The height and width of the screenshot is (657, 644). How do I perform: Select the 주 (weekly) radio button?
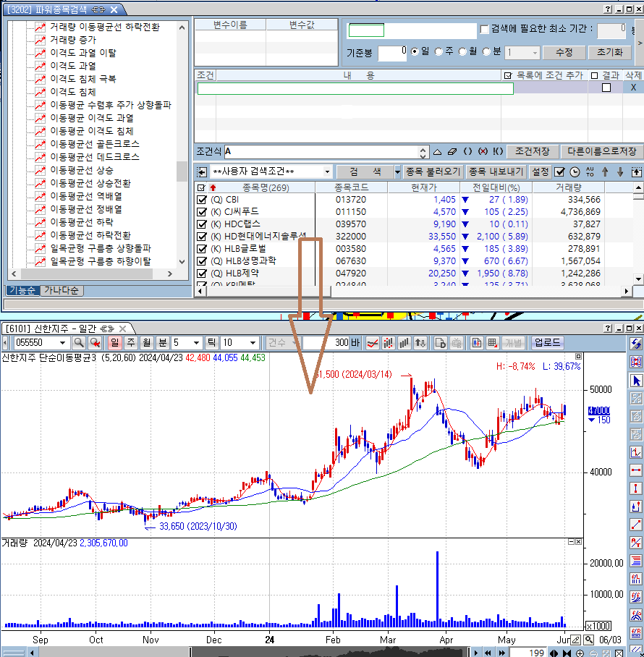(439, 52)
